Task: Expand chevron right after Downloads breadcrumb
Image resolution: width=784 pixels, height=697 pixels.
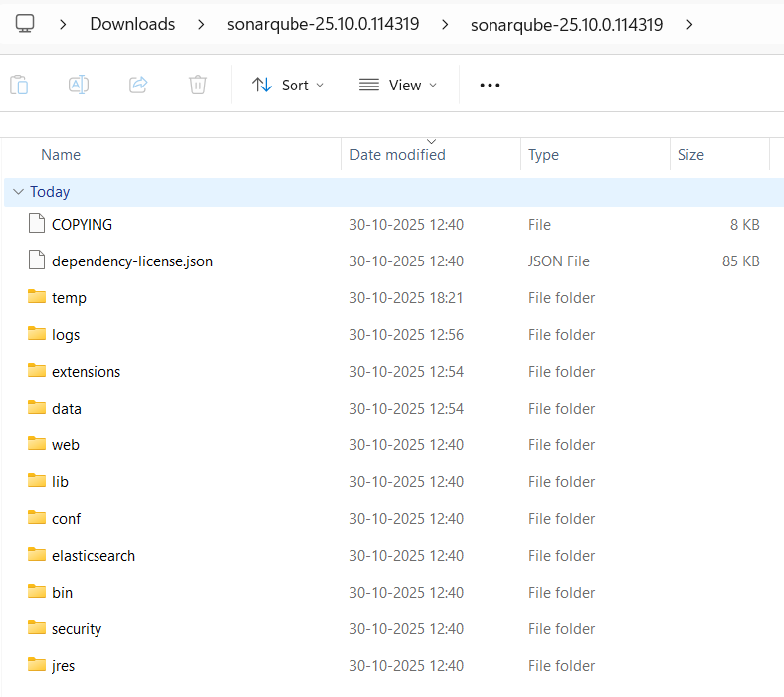Action: pyautogui.click(x=201, y=24)
